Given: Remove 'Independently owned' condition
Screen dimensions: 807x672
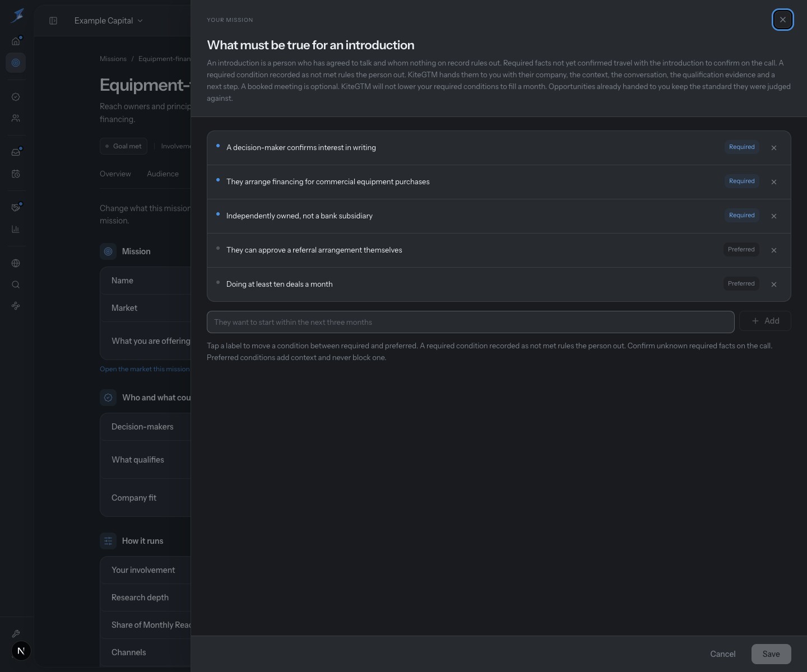Looking at the screenshot, I should (x=774, y=216).
